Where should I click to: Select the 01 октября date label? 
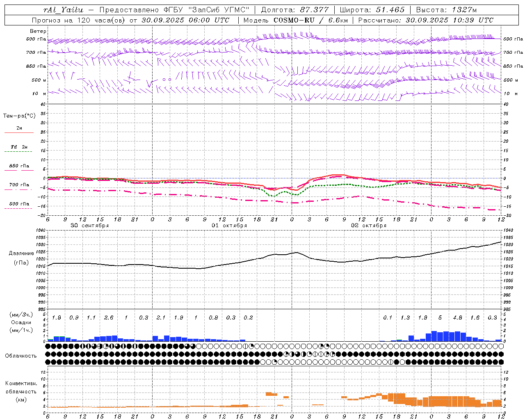229,226
